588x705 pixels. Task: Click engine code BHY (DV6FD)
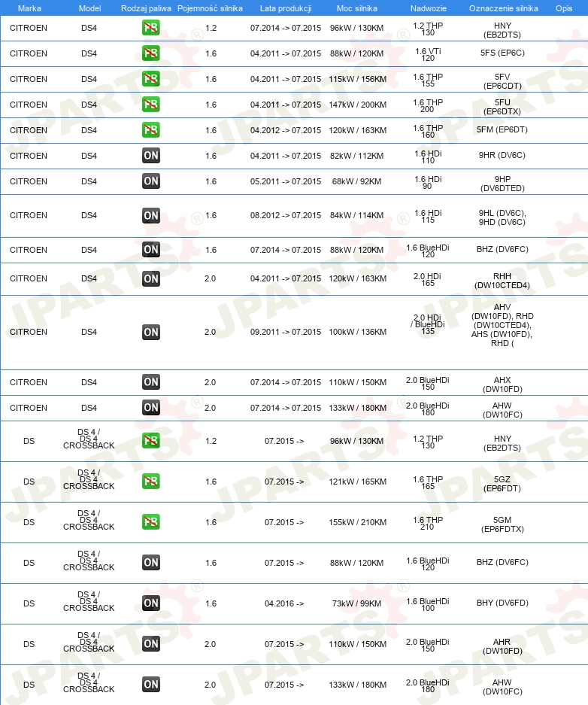coord(502,603)
